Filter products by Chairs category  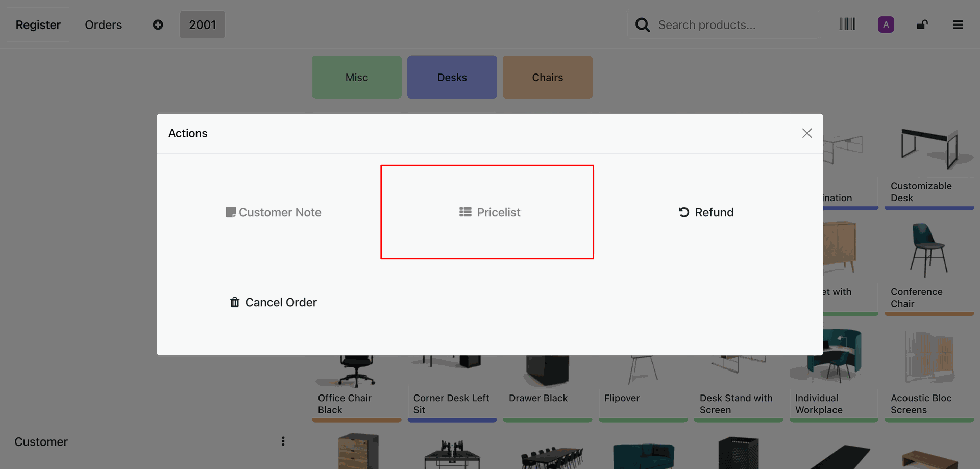547,78
